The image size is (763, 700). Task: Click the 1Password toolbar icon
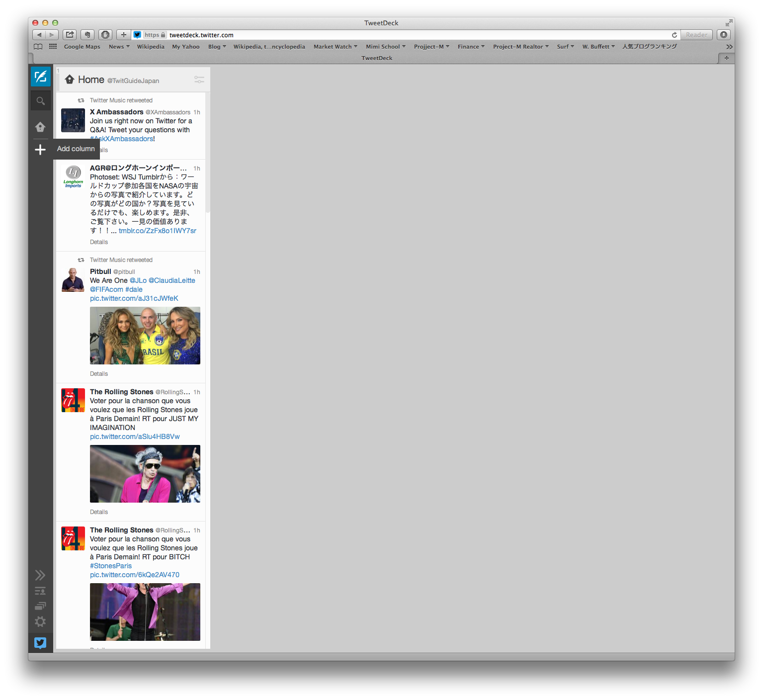coord(105,35)
